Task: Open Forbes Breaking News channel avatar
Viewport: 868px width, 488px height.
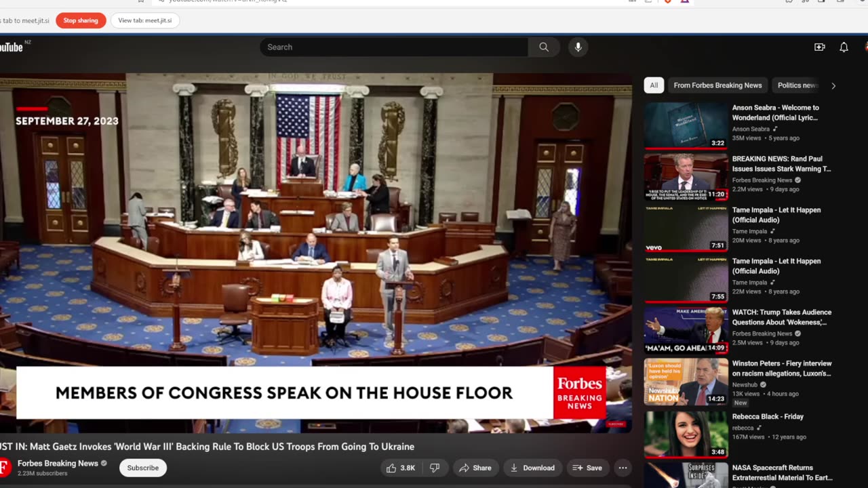Action: coord(4,468)
